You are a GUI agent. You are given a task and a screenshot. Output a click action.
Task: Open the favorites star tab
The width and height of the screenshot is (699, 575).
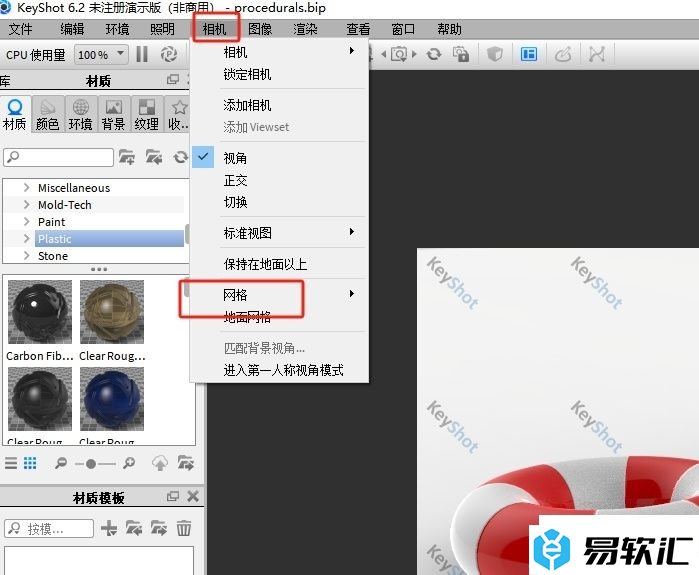(x=178, y=115)
